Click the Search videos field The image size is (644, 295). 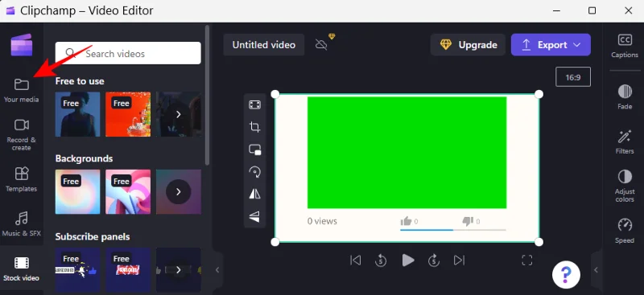pyautogui.click(x=128, y=53)
